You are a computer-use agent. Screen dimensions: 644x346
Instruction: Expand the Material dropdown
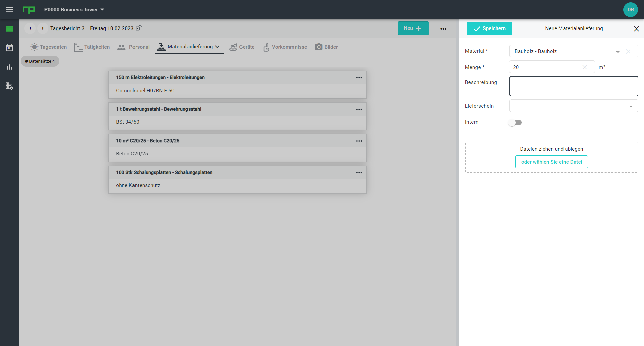pos(618,52)
